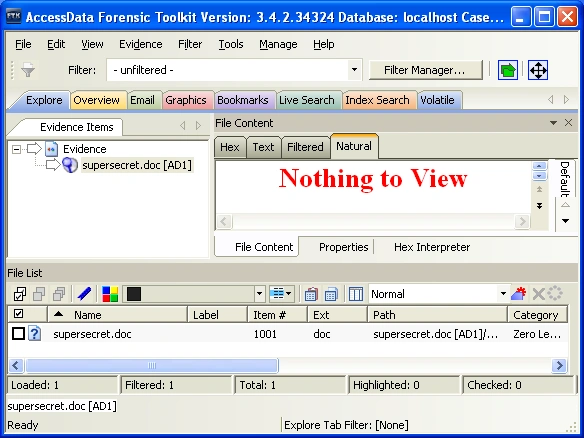Click the file list scroll left arrow
The image size is (584, 438).
(x=16, y=365)
